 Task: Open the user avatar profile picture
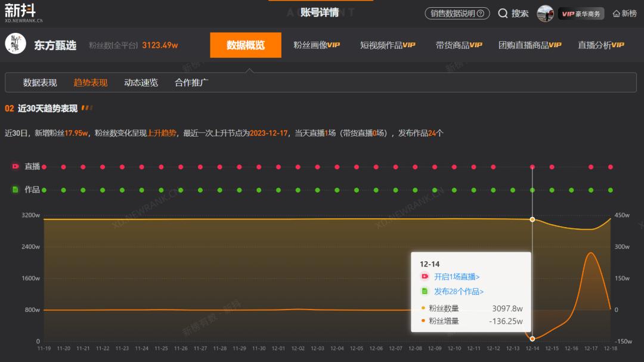click(545, 13)
